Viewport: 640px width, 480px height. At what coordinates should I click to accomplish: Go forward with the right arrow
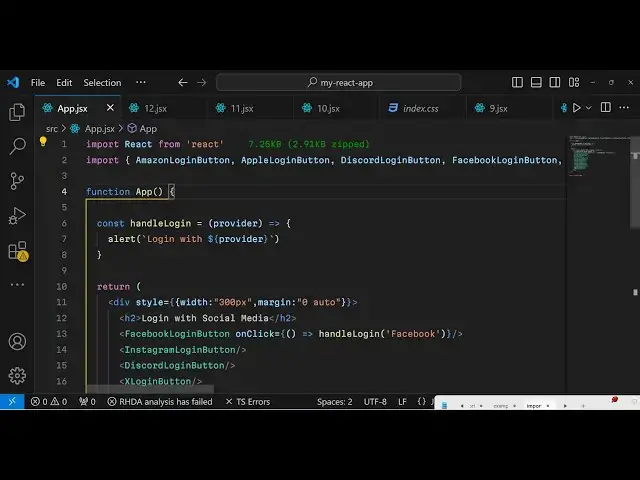(202, 82)
